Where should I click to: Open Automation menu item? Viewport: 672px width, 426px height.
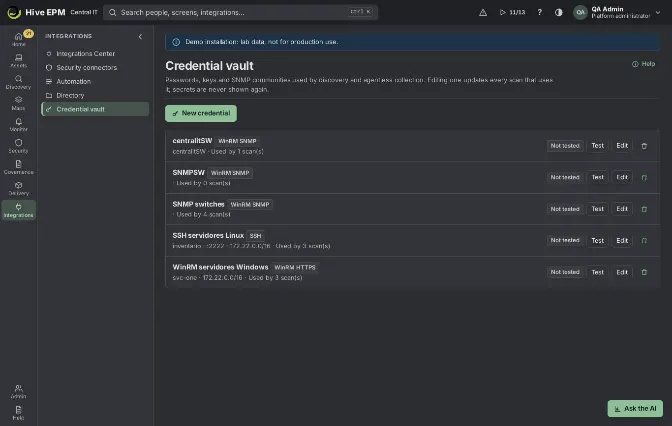95,81
